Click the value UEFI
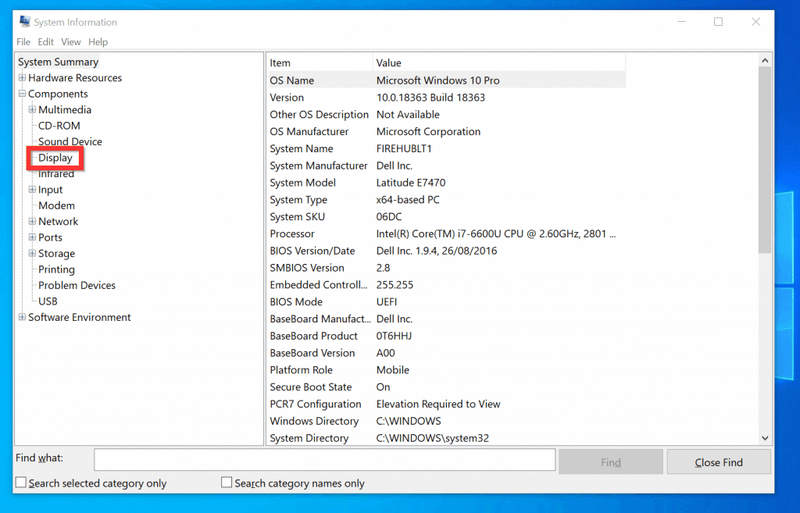Viewport: 800px width, 513px height. 387,302
